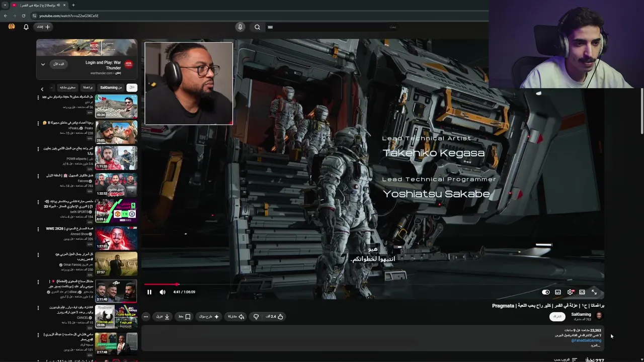This screenshot has width=644, height=362.
Task: Open the POWR eSports 1:11:35 video
Action: click(116, 158)
